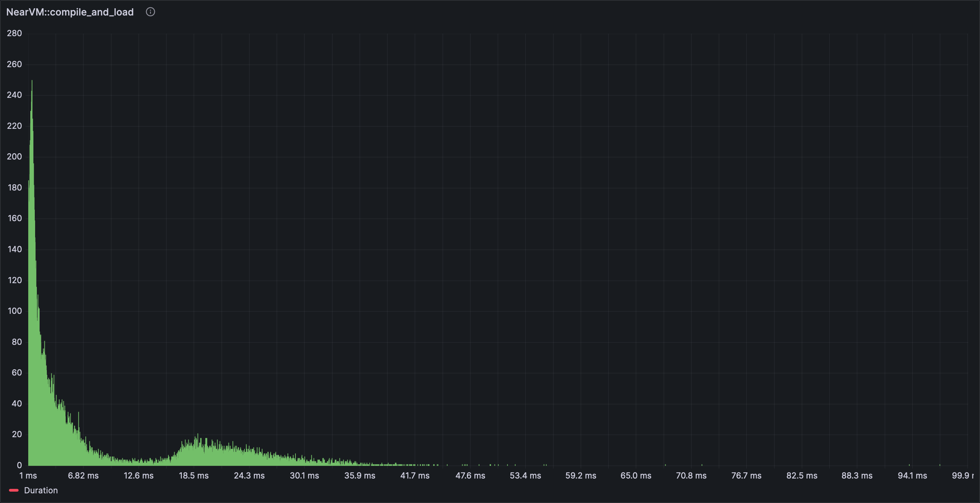Click the 65.0 ms x-axis label
This screenshot has height=503, width=980.
(x=636, y=475)
